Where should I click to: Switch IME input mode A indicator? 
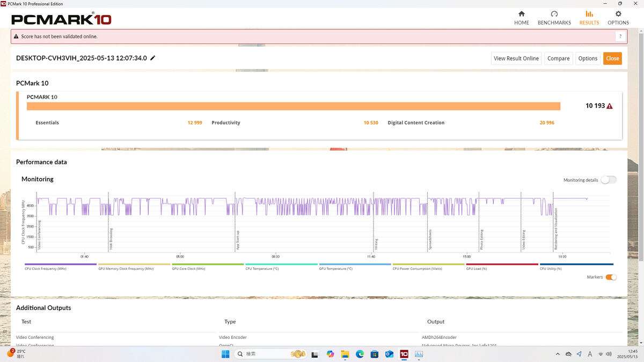point(590,354)
